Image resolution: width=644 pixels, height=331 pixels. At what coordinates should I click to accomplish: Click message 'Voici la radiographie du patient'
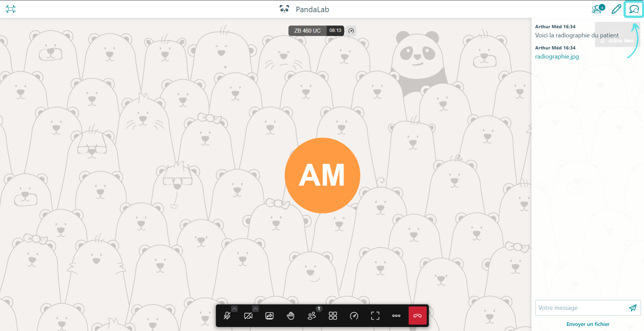pos(577,35)
